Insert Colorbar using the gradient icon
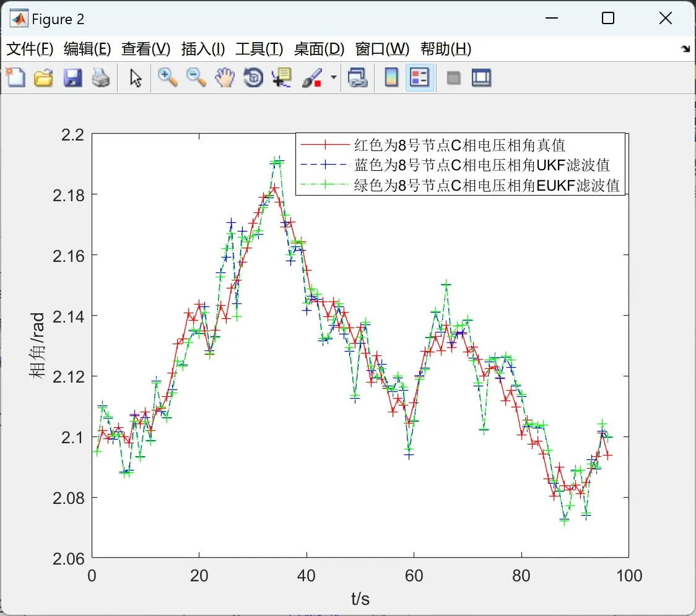Screen dimensions: 696x616 [x=391, y=77]
